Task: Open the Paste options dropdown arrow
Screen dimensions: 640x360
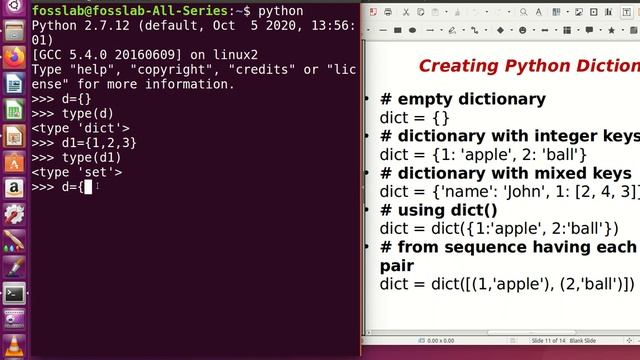Action: pos(446,12)
